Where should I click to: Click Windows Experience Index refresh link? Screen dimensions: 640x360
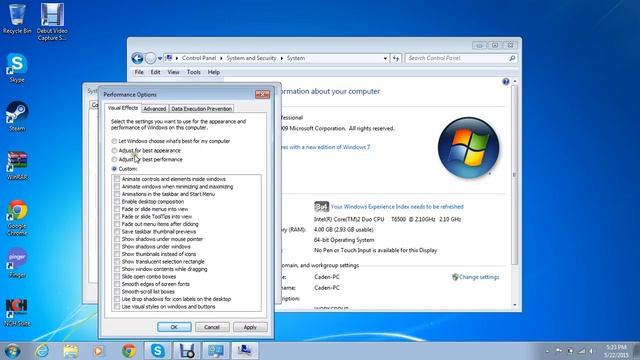397,207
